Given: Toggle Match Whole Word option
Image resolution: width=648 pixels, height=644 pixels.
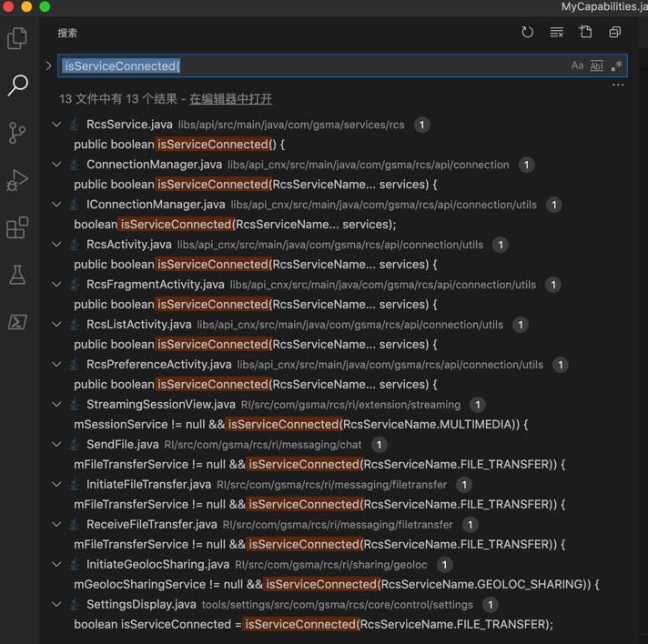Looking at the screenshot, I should pos(596,65).
